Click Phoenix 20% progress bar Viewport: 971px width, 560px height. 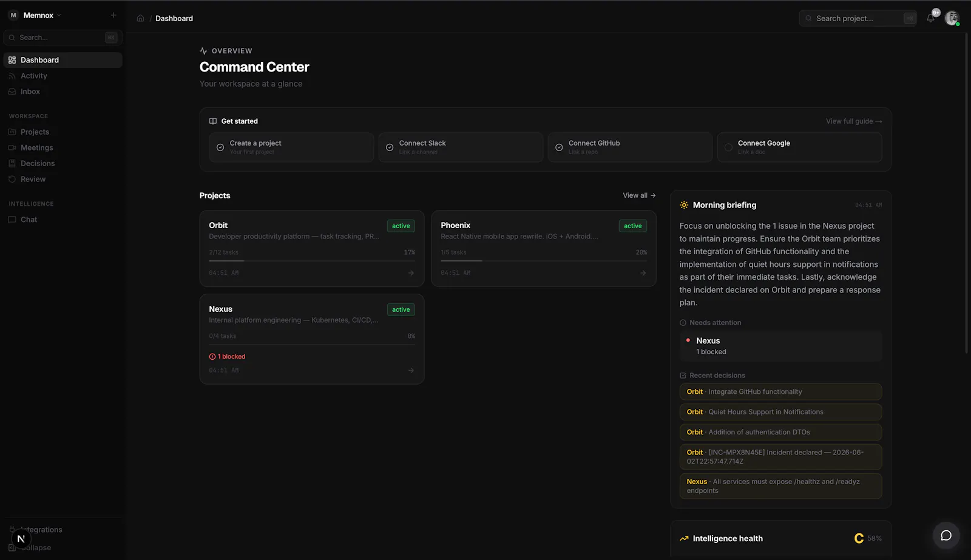pyautogui.click(x=544, y=261)
